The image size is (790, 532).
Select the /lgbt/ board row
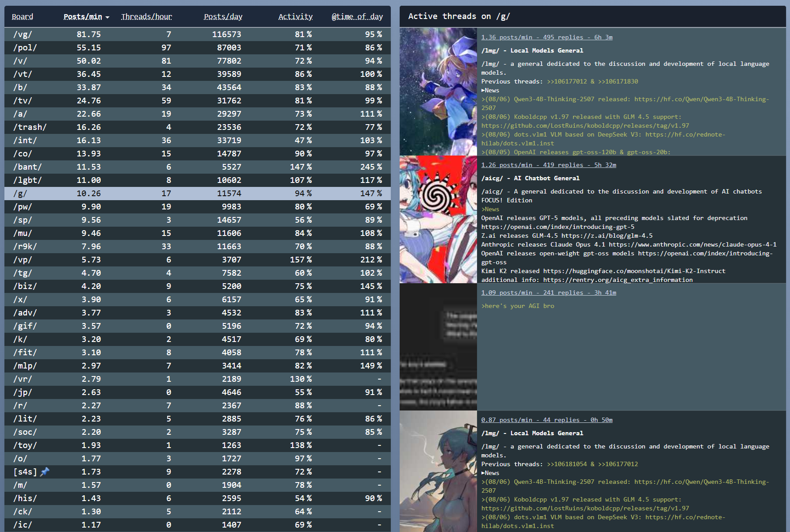click(x=198, y=180)
